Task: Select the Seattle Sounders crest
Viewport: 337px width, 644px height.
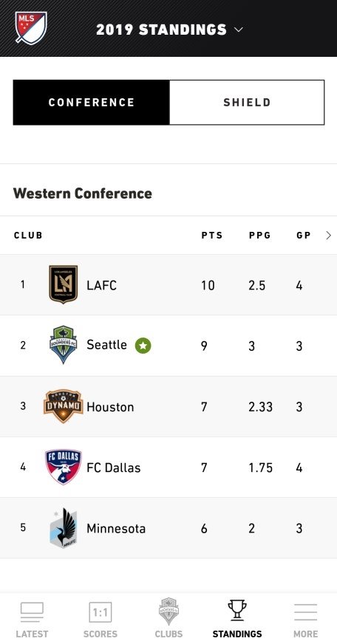Action: [x=64, y=345]
